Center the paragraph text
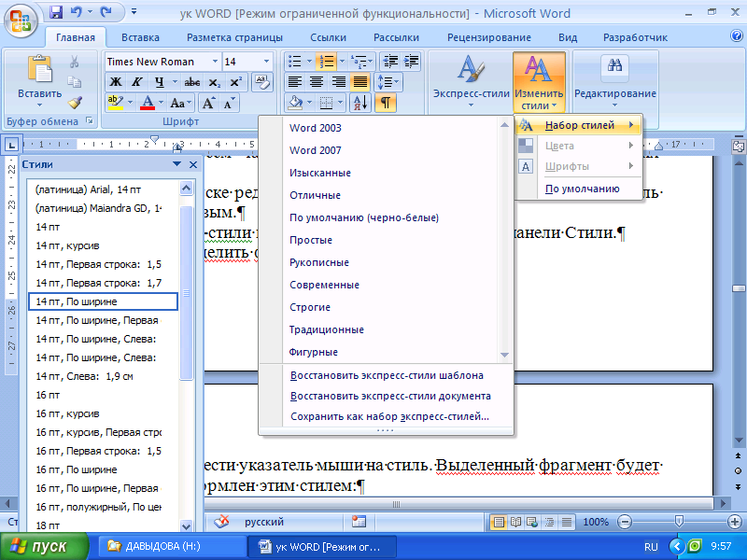 [317, 82]
